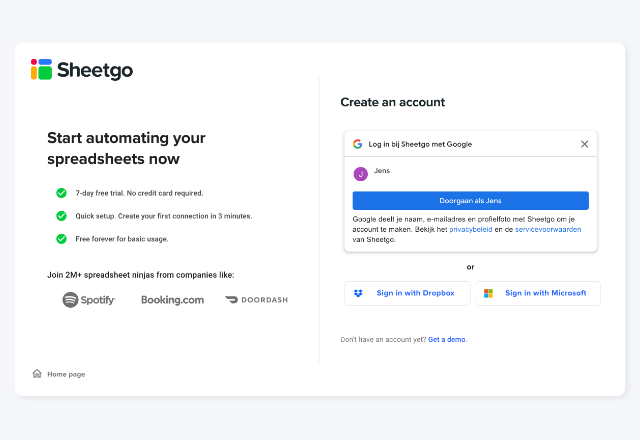Click green checkmark beside 7-day free trial

pos(61,193)
